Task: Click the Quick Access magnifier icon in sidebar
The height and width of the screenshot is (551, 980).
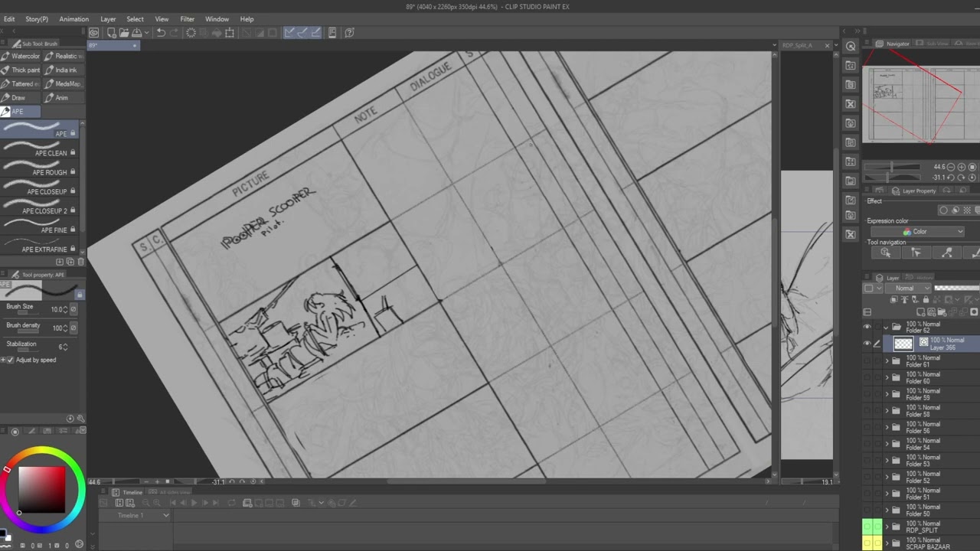Action: click(x=851, y=47)
